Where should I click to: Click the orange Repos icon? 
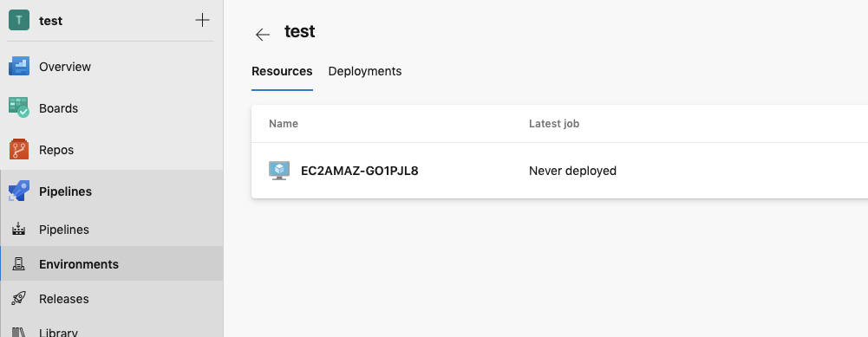(x=19, y=149)
